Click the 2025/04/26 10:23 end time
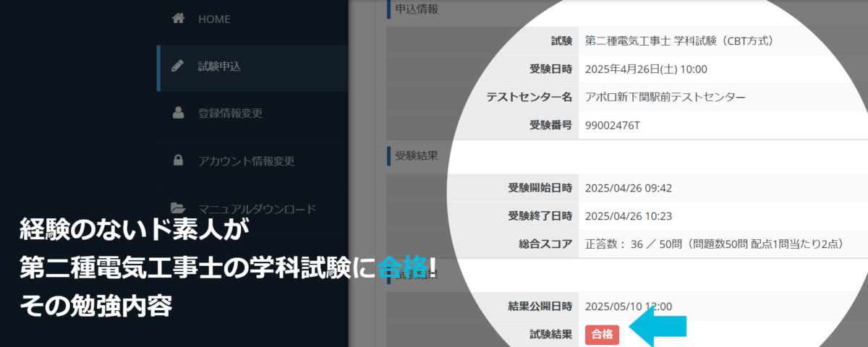The width and height of the screenshot is (868, 347). pos(629,215)
